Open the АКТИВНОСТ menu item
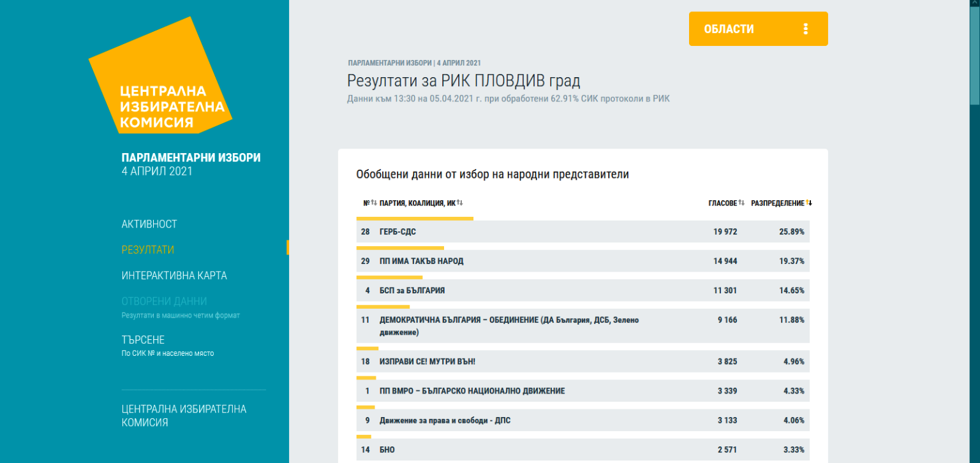The width and height of the screenshot is (980, 463). tap(149, 224)
